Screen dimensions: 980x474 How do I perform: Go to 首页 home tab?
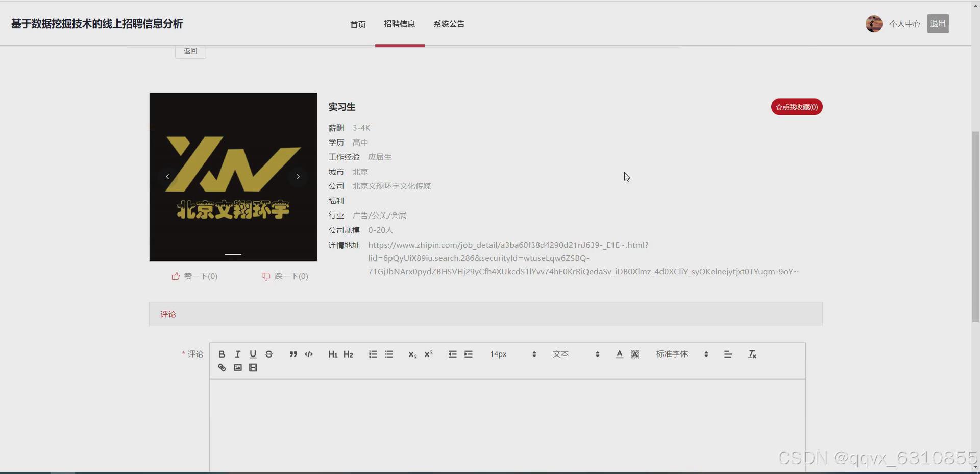(358, 24)
